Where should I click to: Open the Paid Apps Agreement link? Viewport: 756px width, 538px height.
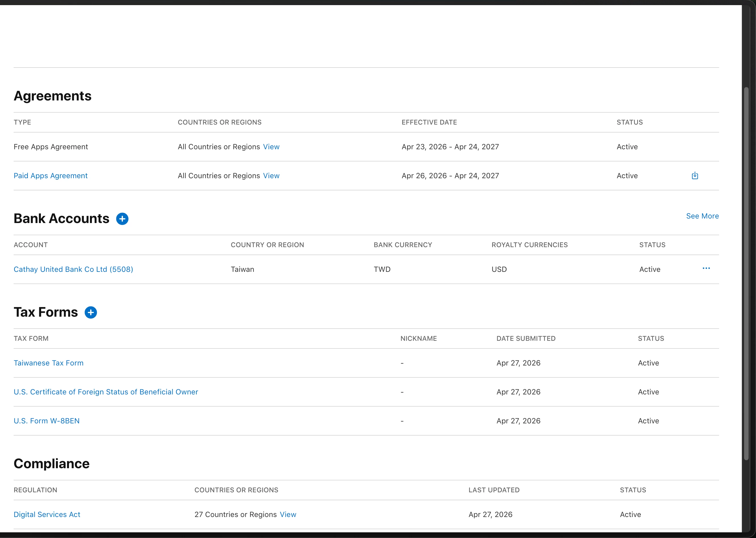[50, 176]
